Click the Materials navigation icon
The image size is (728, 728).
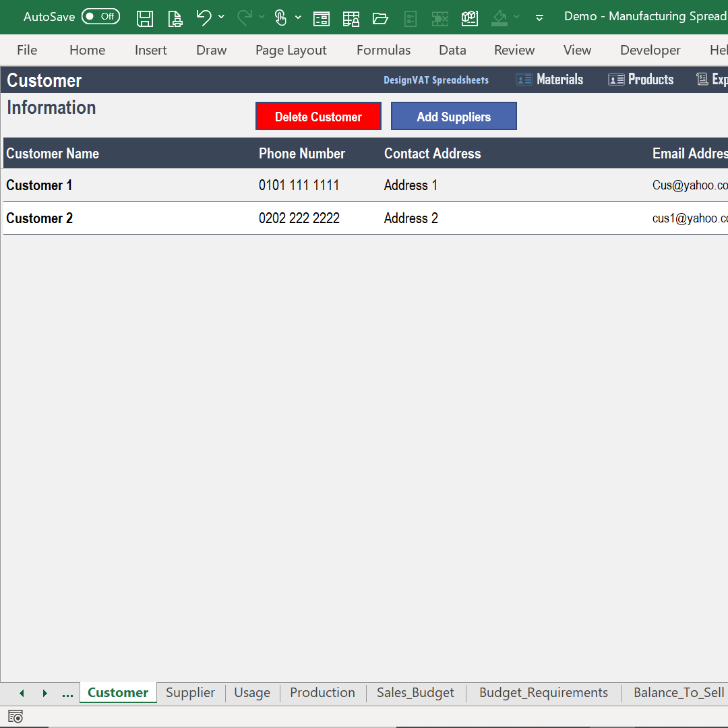(x=524, y=79)
